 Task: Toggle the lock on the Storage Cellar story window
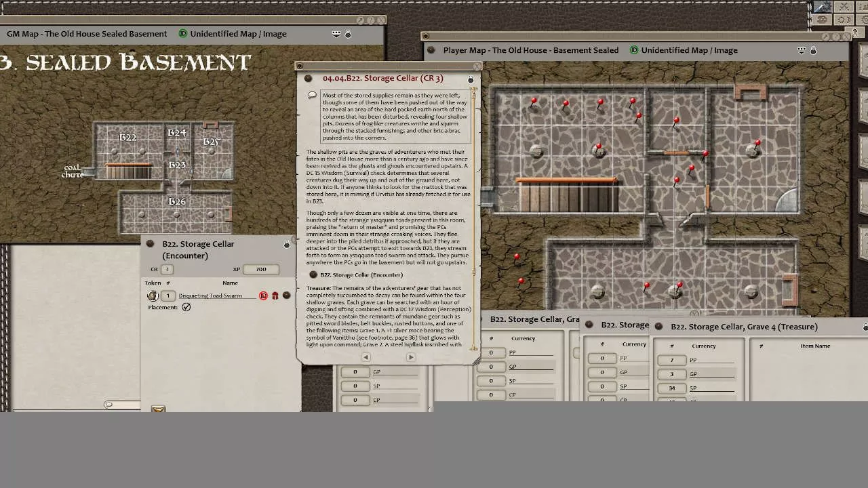click(471, 79)
